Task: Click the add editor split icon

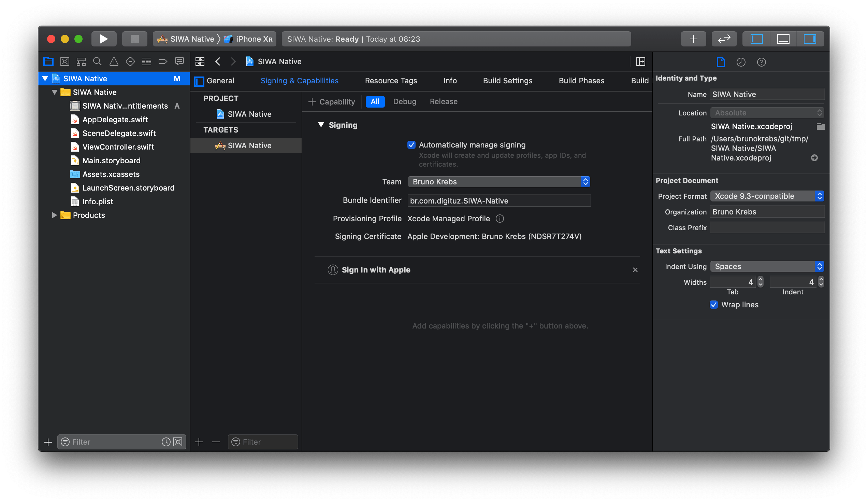Action: click(640, 61)
